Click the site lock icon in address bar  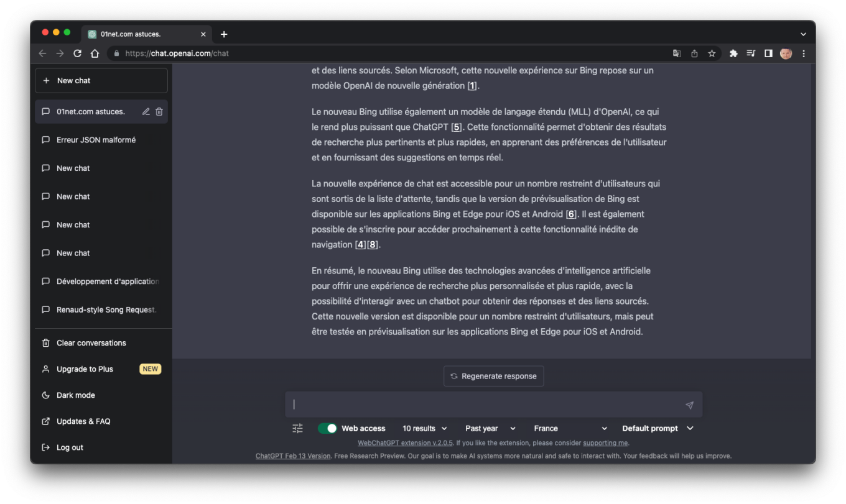click(x=116, y=53)
